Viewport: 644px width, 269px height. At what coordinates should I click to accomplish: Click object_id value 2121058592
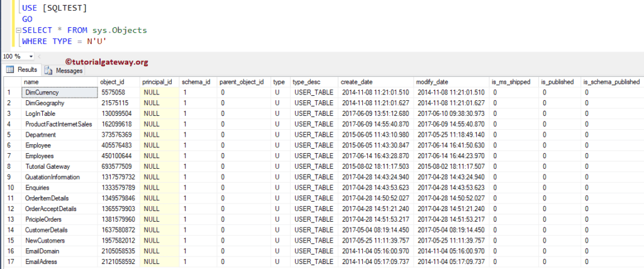tap(119, 261)
